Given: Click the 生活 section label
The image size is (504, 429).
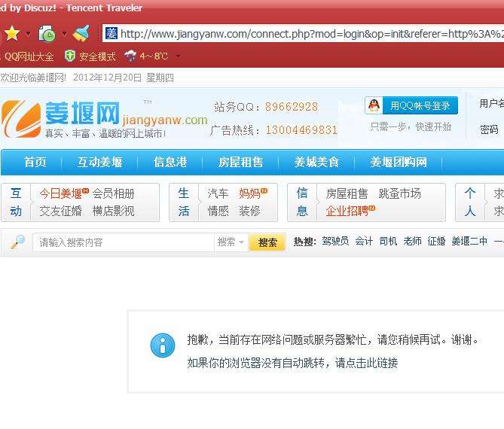Looking at the screenshot, I should (x=184, y=202).
